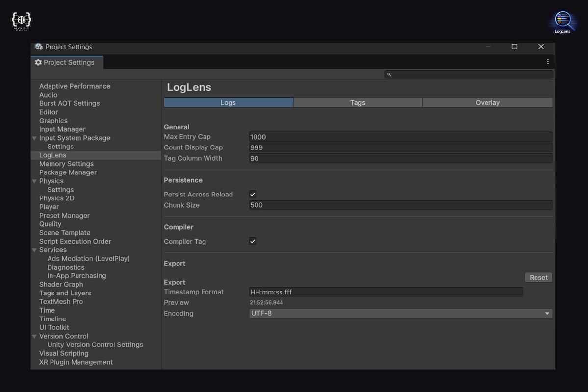This screenshot has height=392, width=588.
Task: Click the Reset button
Action: pyautogui.click(x=538, y=278)
